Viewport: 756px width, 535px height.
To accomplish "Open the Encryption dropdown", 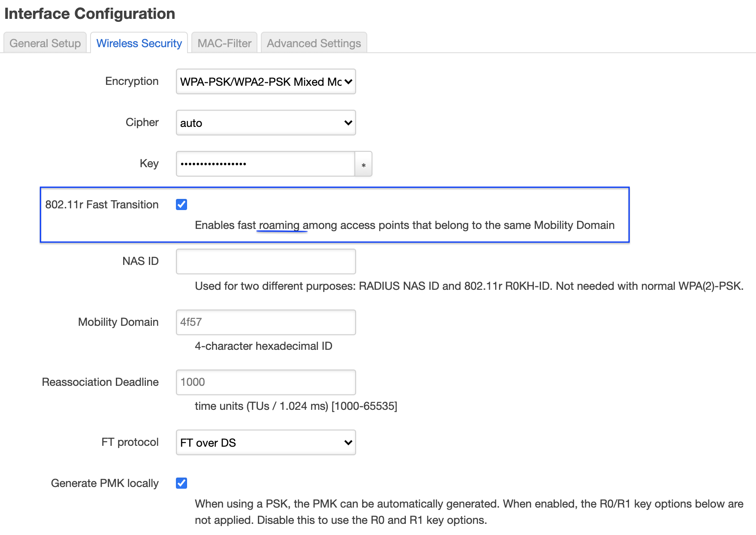I will point(266,81).
